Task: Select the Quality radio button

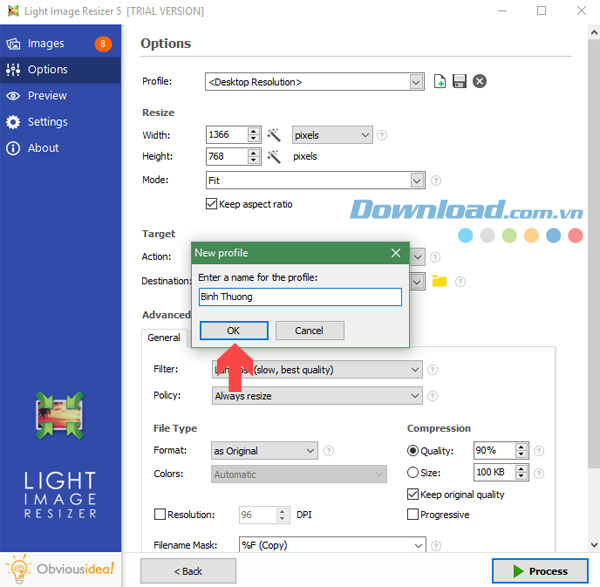Action: point(412,451)
